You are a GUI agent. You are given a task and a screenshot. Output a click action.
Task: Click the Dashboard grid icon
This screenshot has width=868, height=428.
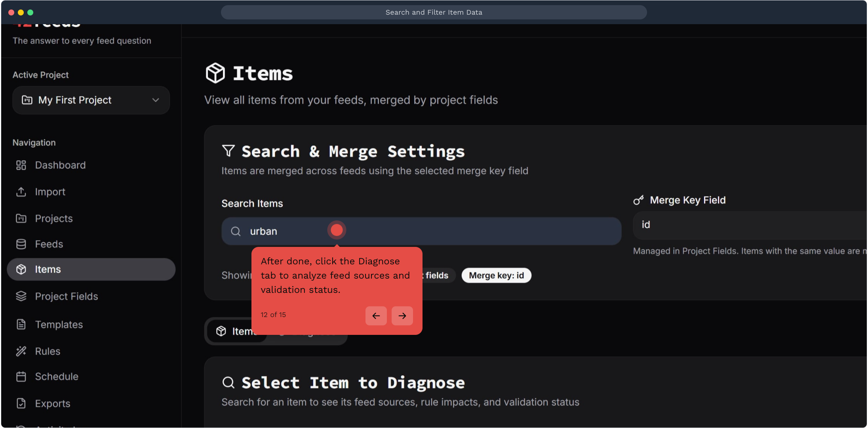pos(21,165)
